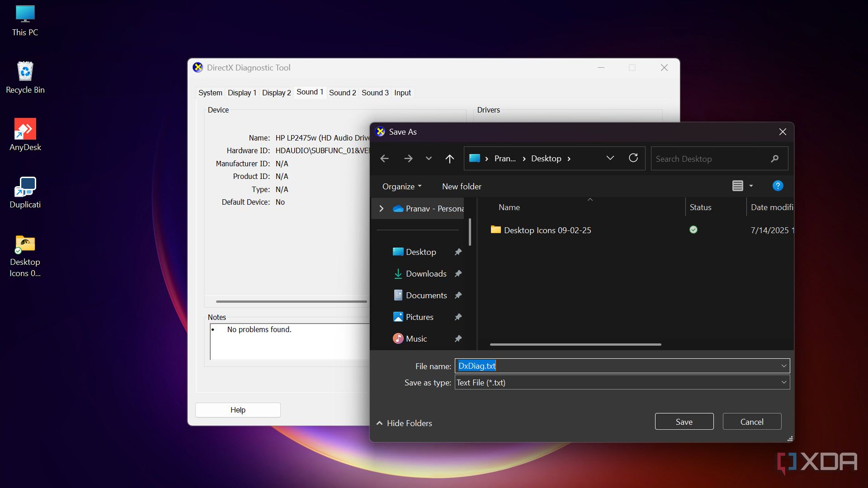Click pin icon beside Downloads
Screen dimensions: 868x488
(458, 273)
